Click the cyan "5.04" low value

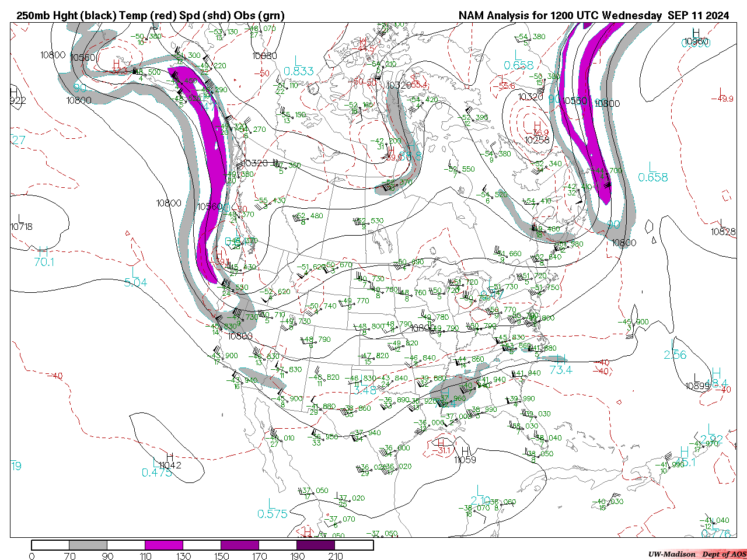point(136,283)
